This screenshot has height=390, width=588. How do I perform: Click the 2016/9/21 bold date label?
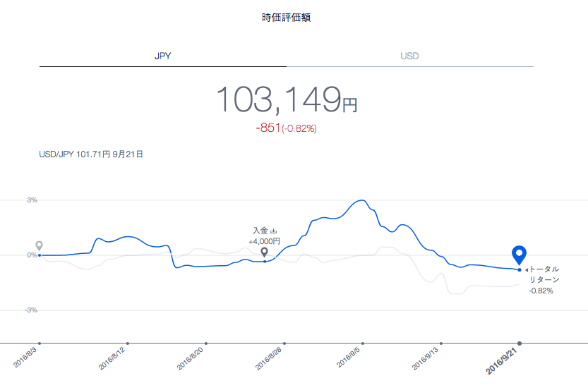(501, 362)
